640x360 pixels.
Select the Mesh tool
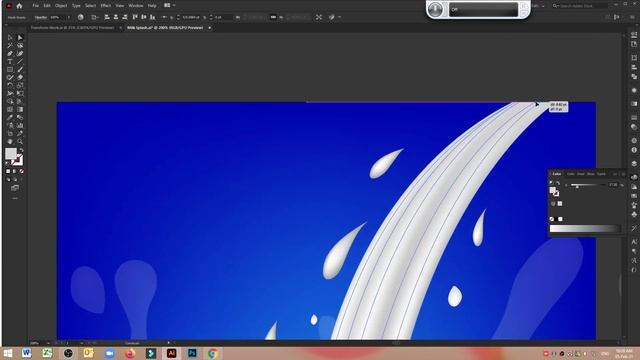[x=10, y=109]
